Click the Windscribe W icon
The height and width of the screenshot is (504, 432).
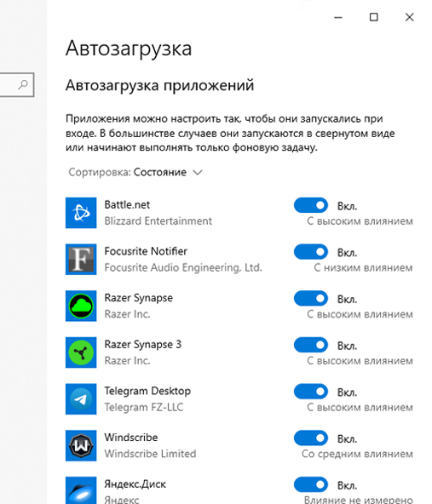(81, 446)
